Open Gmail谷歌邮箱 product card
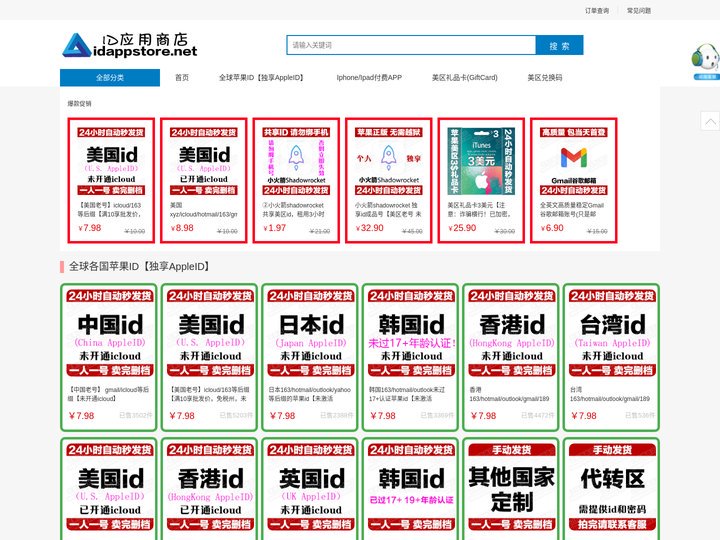720x540 pixels. point(574,180)
